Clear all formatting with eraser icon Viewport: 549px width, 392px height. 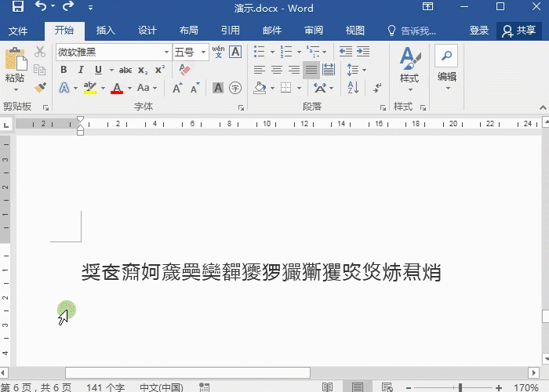(184, 69)
